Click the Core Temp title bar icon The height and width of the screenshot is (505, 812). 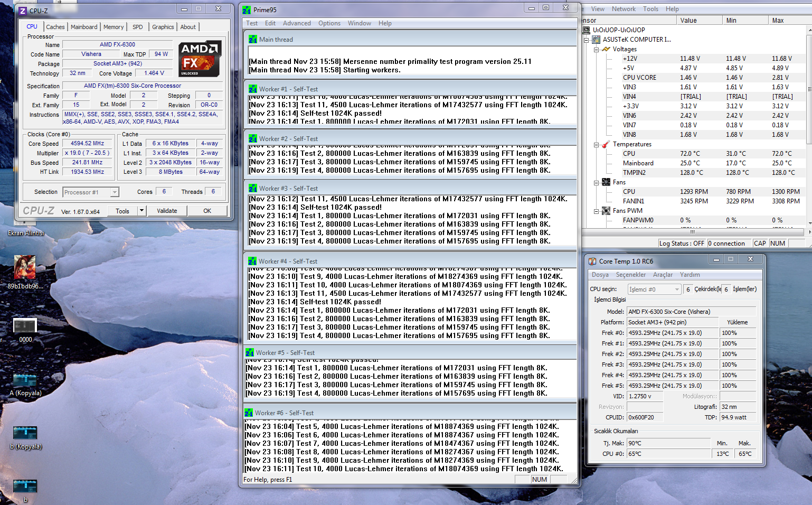point(592,261)
